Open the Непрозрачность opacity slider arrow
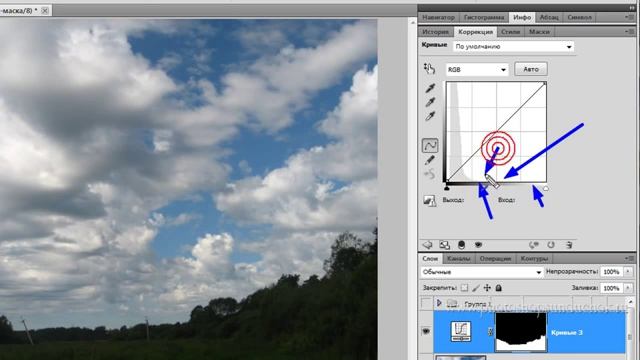 coord(628,271)
